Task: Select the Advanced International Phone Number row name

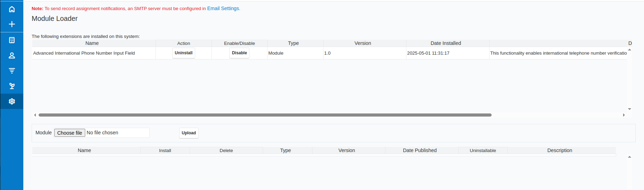Action: (x=84, y=53)
